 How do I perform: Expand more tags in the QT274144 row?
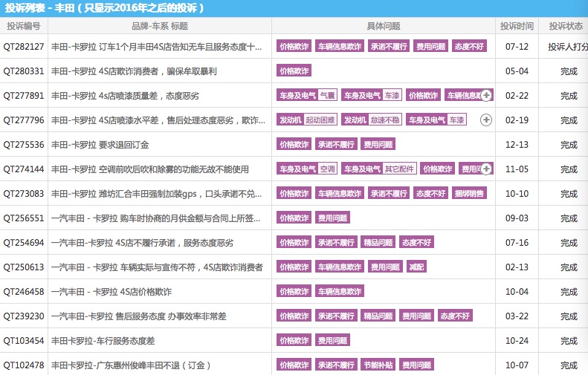point(486,169)
